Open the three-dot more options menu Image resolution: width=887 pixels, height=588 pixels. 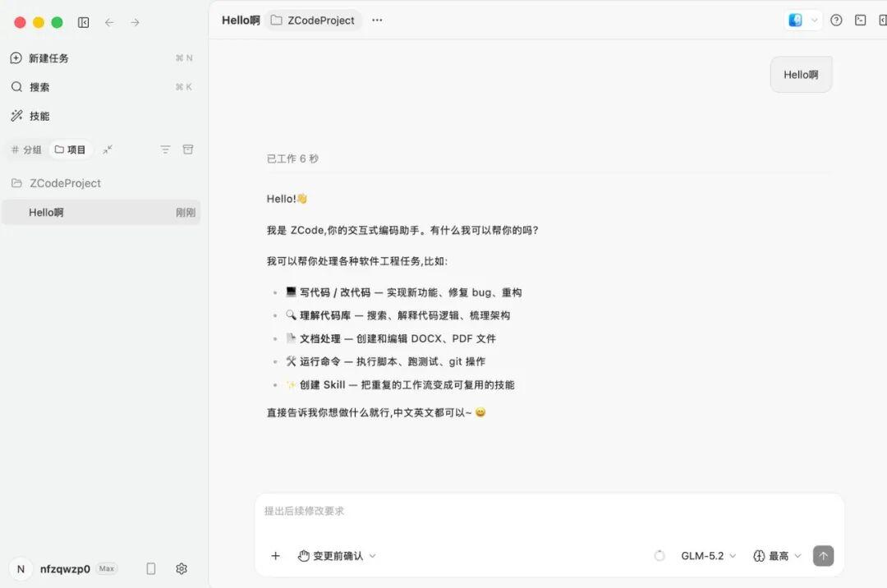tap(377, 21)
